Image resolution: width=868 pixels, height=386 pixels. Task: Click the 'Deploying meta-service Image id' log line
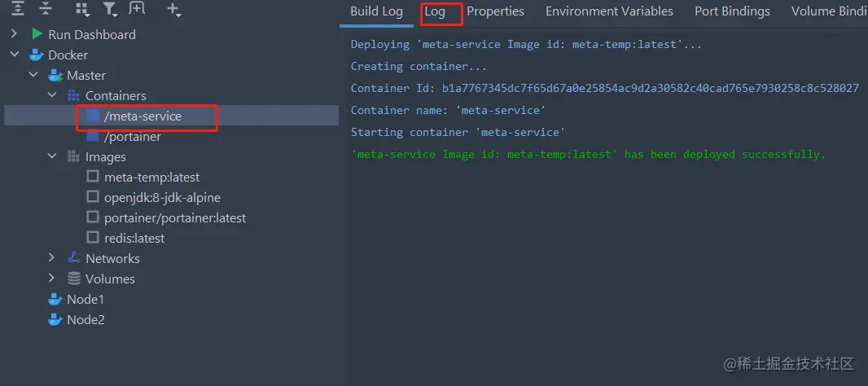(526, 44)
